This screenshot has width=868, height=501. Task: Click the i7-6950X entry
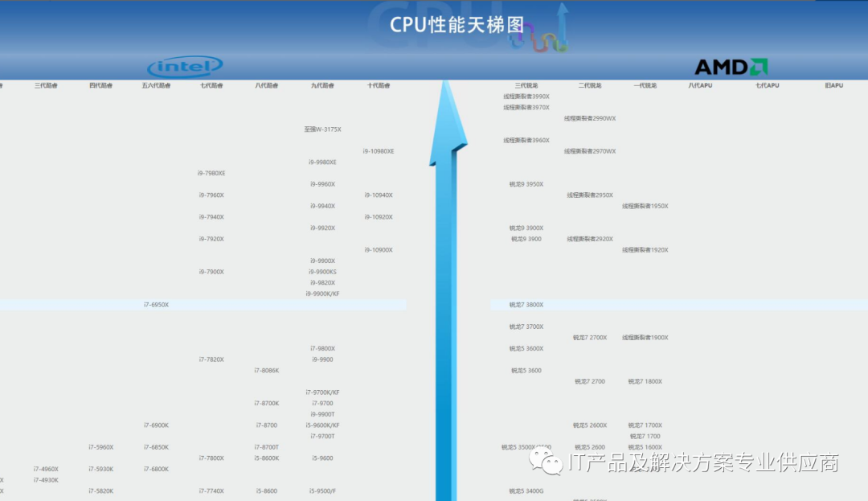tap(156, 305)
